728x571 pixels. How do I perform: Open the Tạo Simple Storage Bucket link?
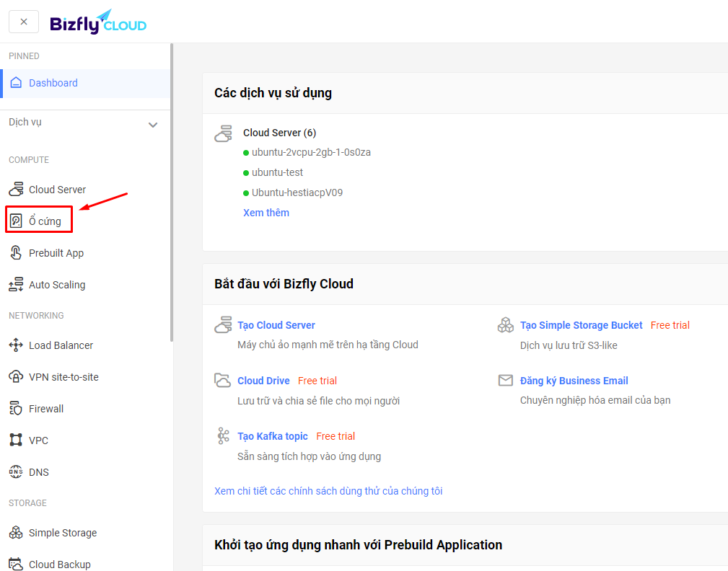click(x=582, y=325)
